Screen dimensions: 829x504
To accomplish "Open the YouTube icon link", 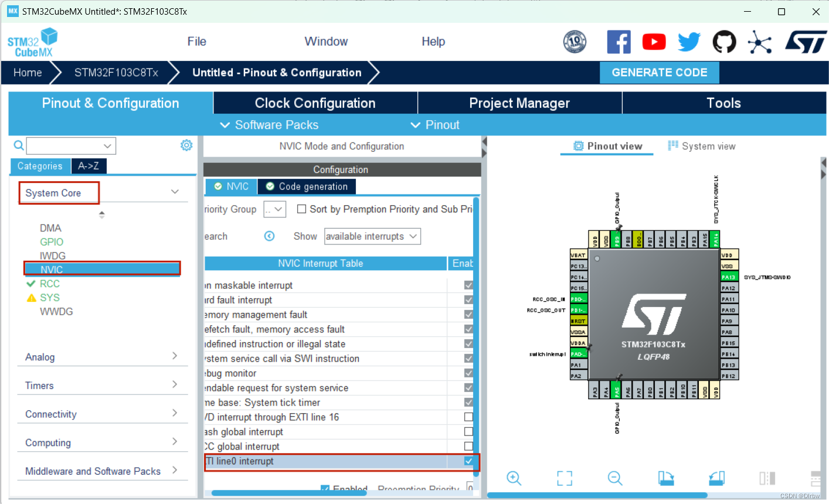I will point(654,42).
